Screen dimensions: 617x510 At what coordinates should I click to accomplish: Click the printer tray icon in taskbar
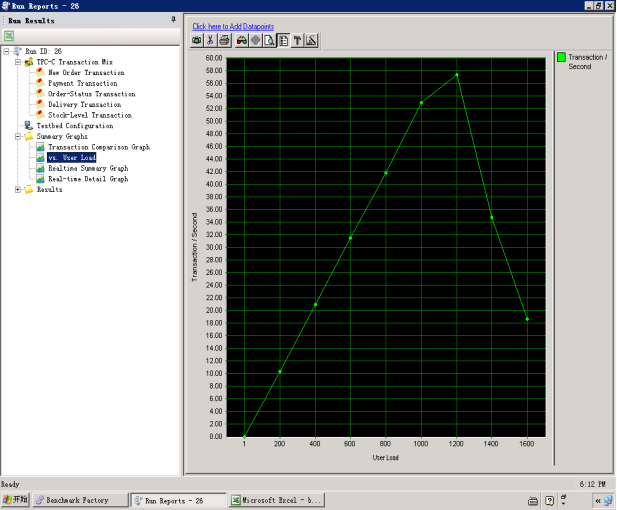point(533,501)
